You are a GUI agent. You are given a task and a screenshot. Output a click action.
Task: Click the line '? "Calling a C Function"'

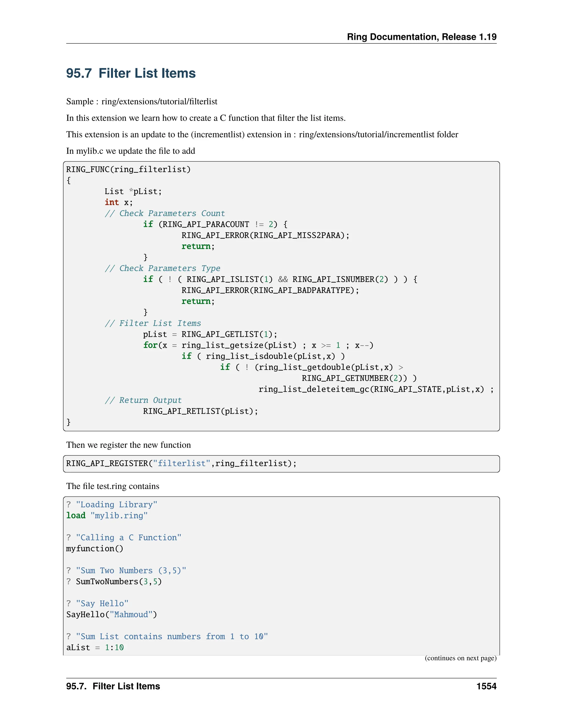click(124, 538)
